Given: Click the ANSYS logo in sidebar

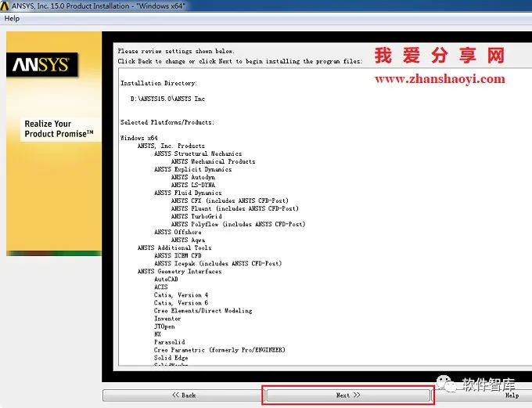Looking at the screenshot, I should point(41,64).
